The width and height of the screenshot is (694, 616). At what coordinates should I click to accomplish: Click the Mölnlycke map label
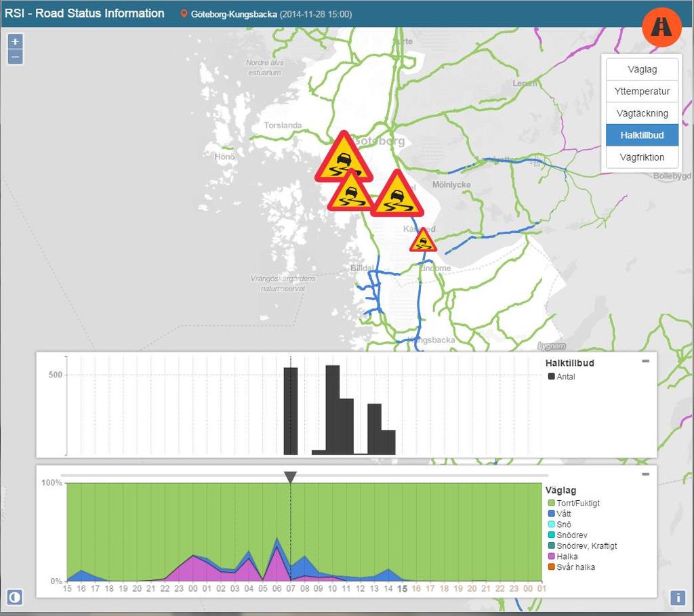coord(451,184)
